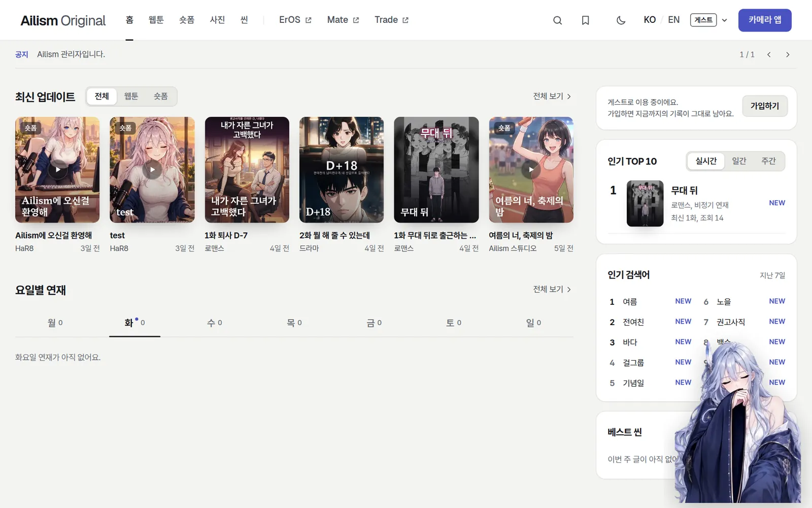Open the 웹툰 menu item
The height and width of the screenshot is (508, 812).
(156, 20)
